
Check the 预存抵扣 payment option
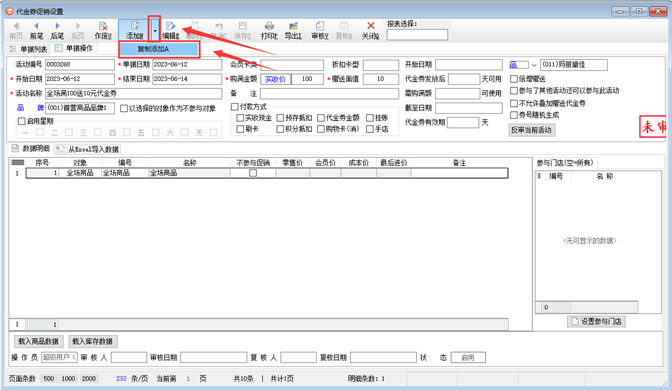[280, 117]
